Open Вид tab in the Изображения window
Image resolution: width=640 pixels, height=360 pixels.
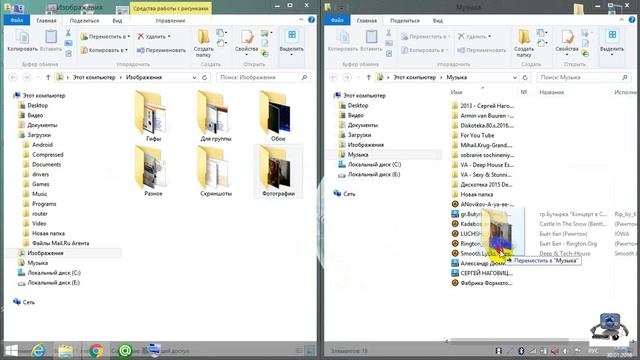(117, 20)
